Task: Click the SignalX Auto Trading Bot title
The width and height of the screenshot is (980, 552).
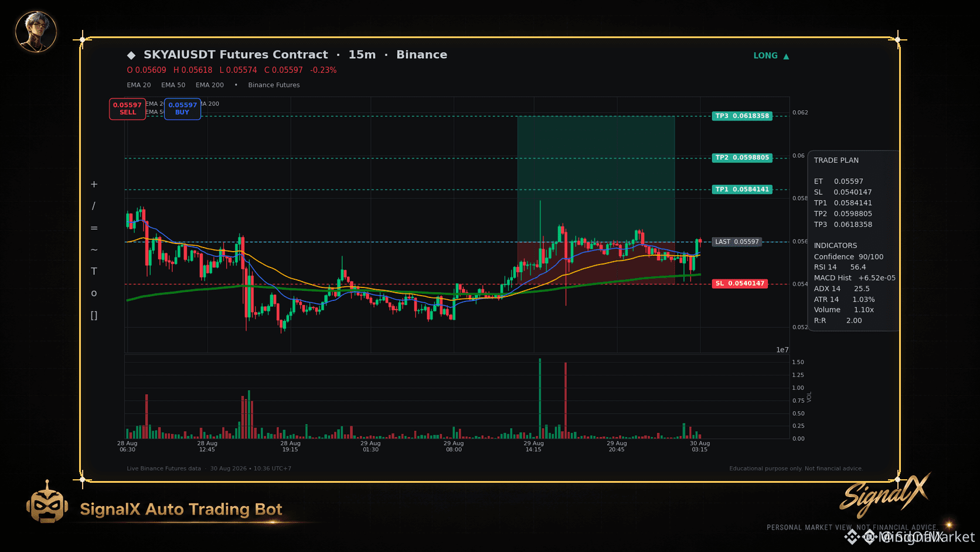Action: point(181,509)
